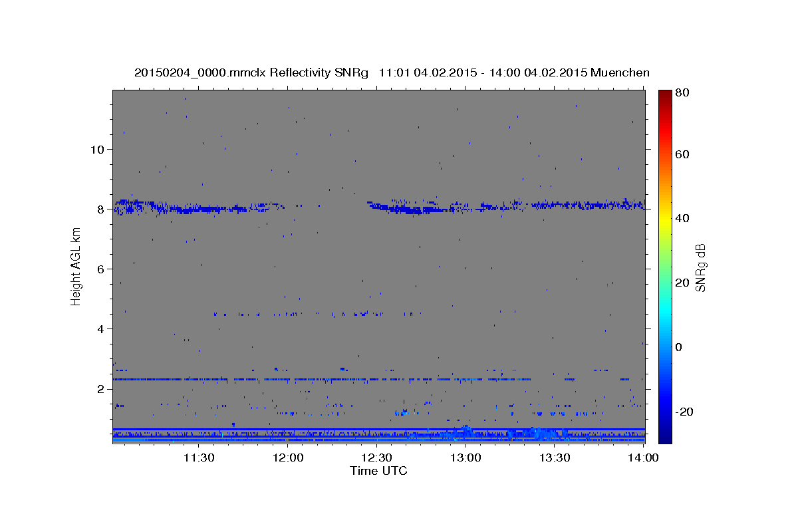Click the Height AGL km axis label

tap(76, 266)
